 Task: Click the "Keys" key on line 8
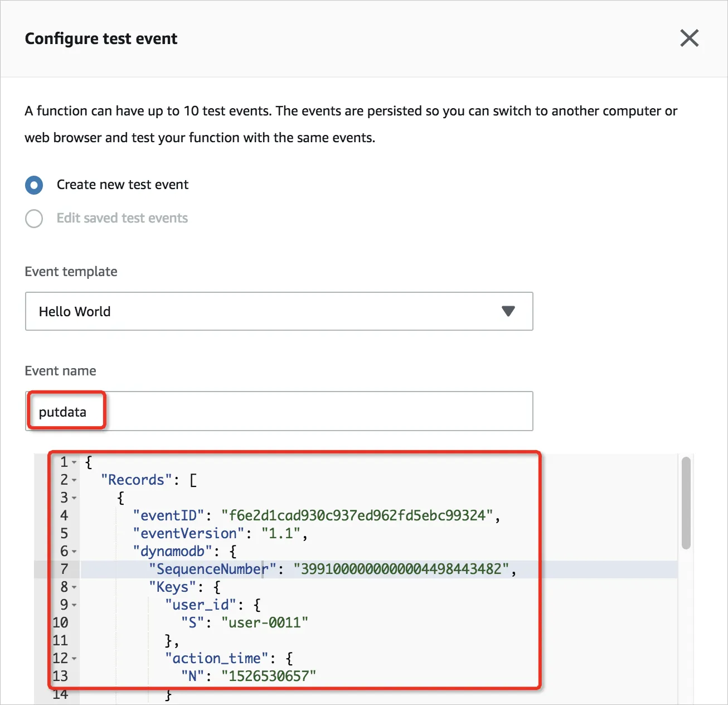[173, 587]
